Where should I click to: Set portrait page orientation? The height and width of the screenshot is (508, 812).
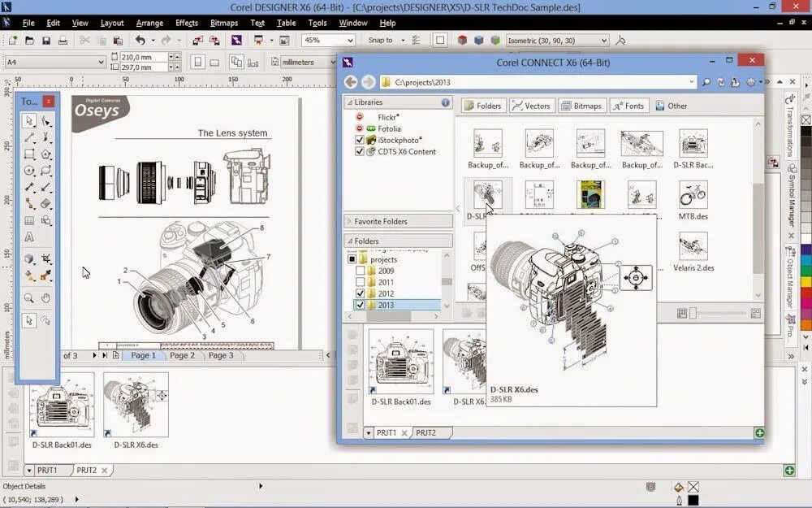[197, 63]
